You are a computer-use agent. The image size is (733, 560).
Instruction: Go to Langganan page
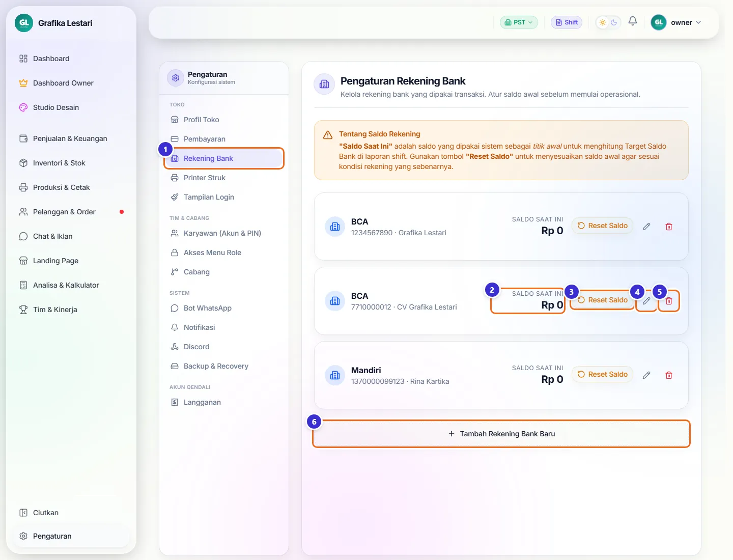point(224,402)
